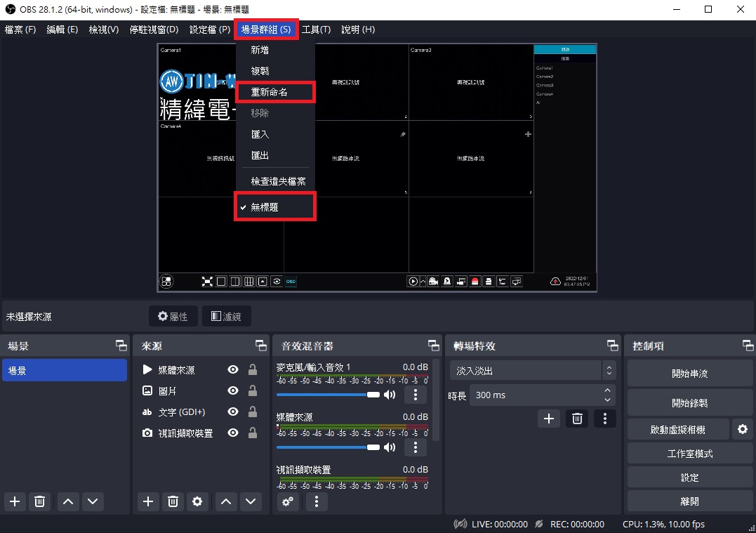This screenshot has width=756, height=533.
Task: Hide the 文字 (GDI+) source
Action: point(233,412)
